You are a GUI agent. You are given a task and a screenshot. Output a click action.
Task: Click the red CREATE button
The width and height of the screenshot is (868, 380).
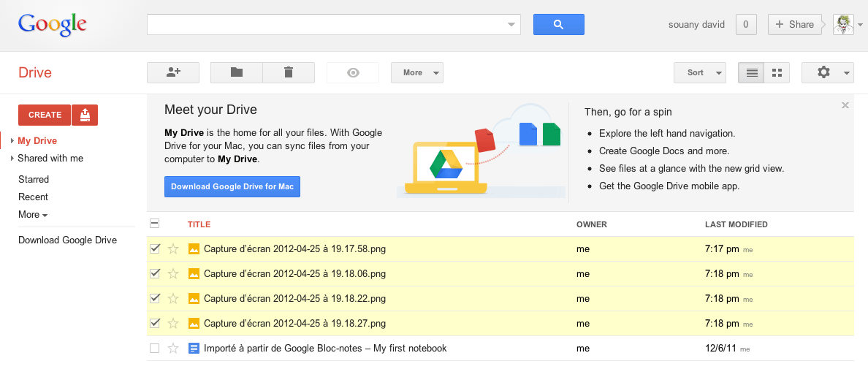45,115
